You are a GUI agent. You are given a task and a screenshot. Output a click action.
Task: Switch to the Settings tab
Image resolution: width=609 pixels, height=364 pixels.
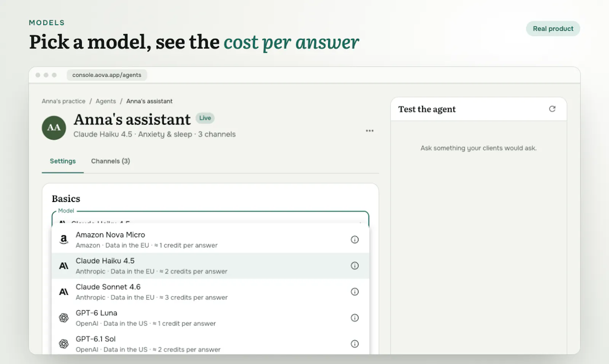[63, 161]
